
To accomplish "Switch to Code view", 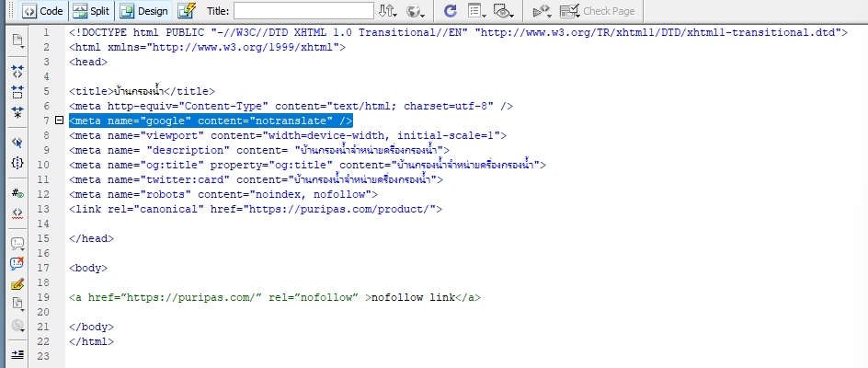I will [x=42, y=11].
